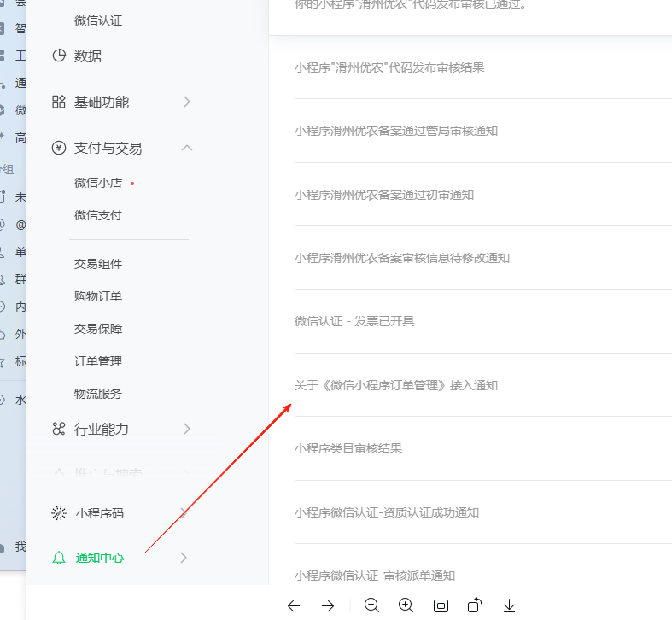Zoom in with the magnifier plus icon
The height and width of the screenshot is (620, 672).
406,605
